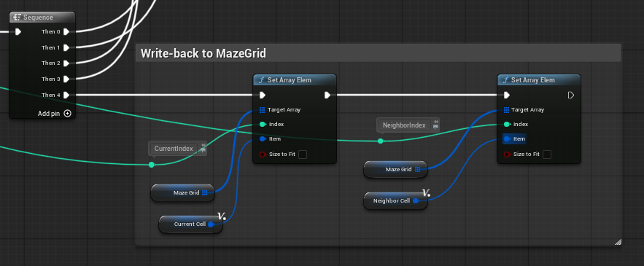Viewport: 644px width, 266px height.
Task: Click the Current Cell output pin
Action: (210, 224)
